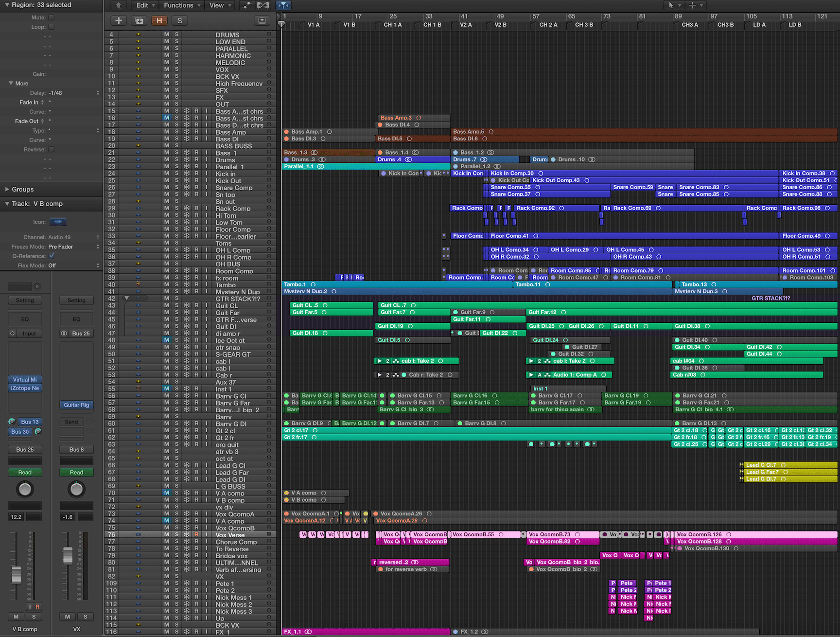Click record-enable R on Vox Verse track
Screen dimensions: 840x637
(x=196, y=534)
